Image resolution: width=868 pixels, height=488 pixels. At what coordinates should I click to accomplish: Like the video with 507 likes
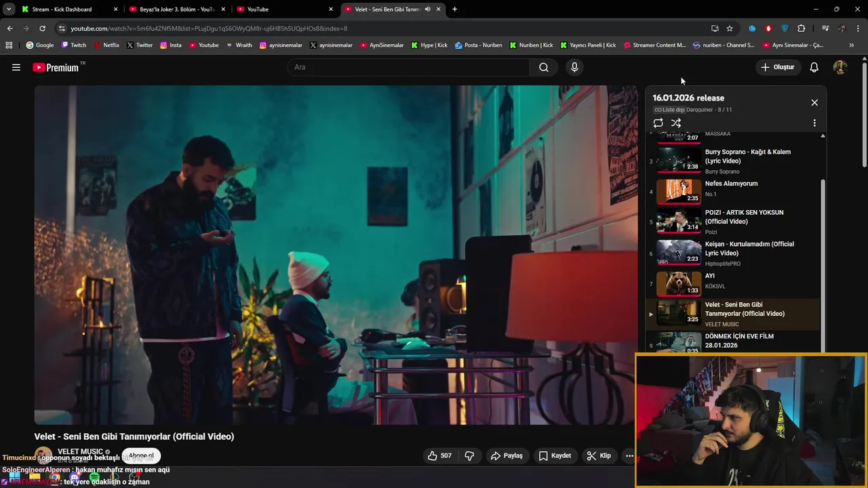click(439, 455)
